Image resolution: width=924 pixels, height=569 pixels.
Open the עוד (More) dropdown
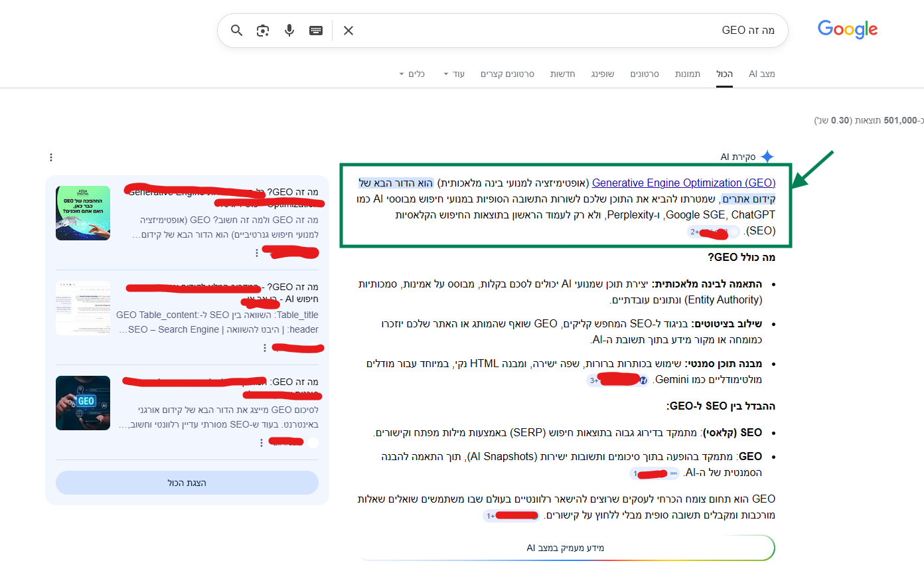point(455,74)
